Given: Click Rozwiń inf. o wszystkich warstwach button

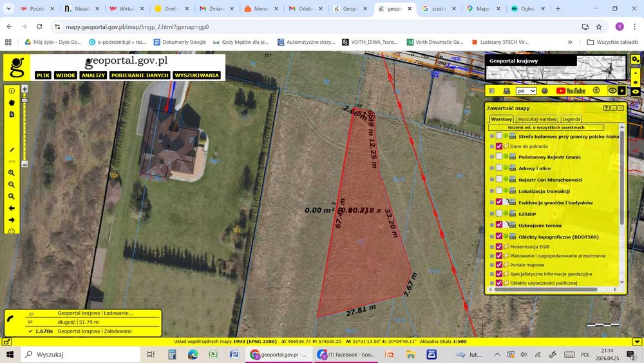Looking at the screenshot, I should pyautogui.click(x=546, y=128).
